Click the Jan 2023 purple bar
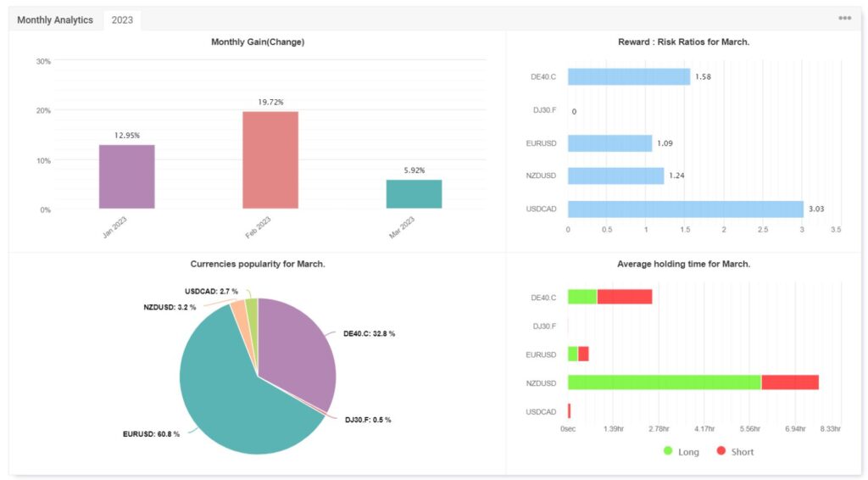 [126, 176]
